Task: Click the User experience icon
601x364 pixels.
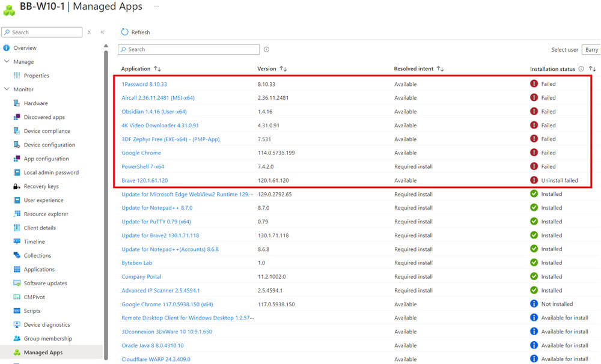Action: (x=17, y=200)
